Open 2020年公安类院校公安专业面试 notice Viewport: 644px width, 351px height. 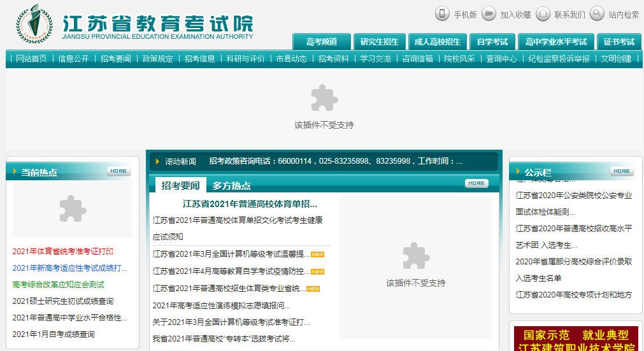(x=574, y=204)
